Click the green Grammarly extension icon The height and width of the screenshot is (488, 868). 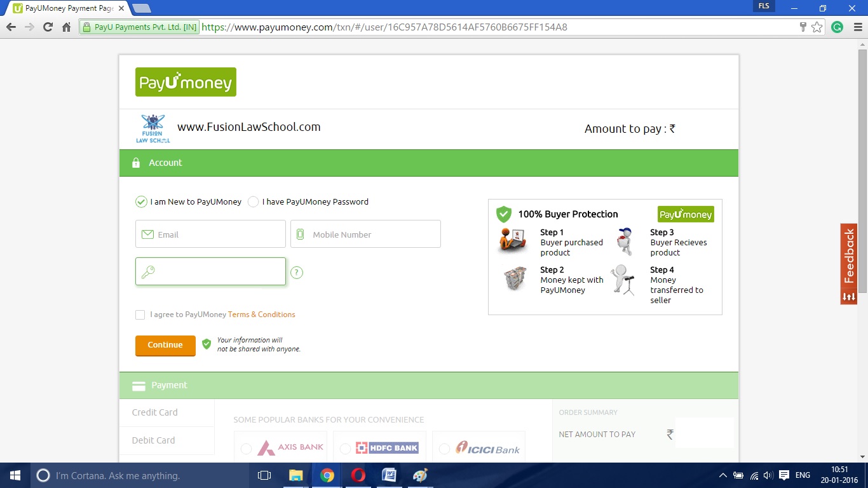pyautogui.click(x=837, y=27)
